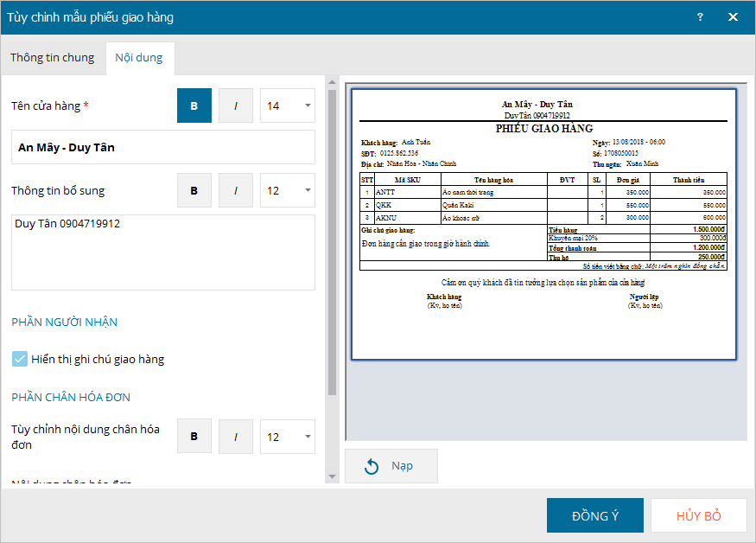This screenshot has width=756, height=543.
Task: Click the 'HỦY BỎ' cancel button
Action: click(x=698, y=515)
